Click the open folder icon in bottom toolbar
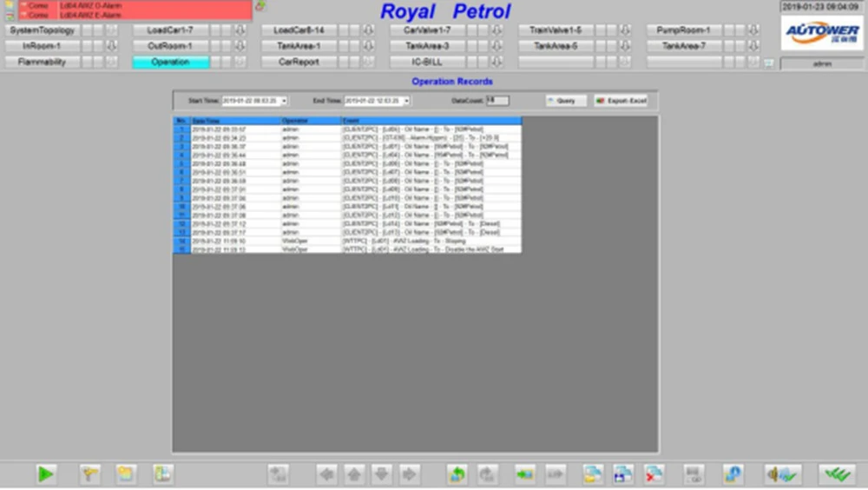The width and height of the screenshot is (868, 490). pyautogui.click(x=593, y=474)
